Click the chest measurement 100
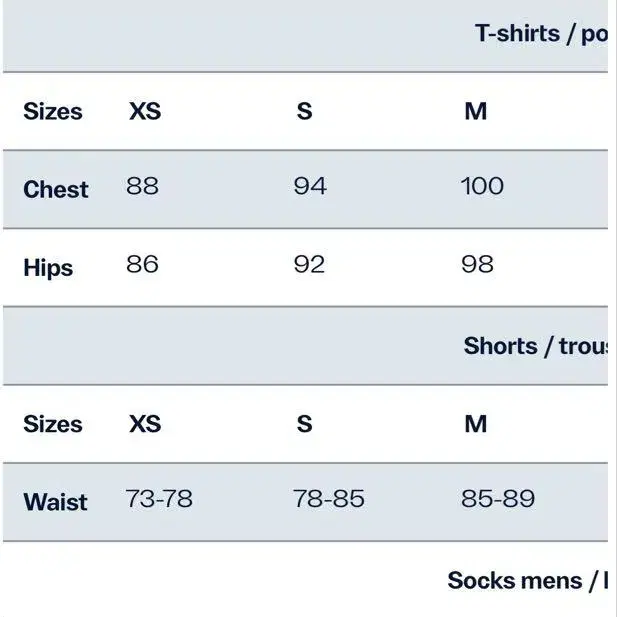This screenshot has height=617, width=617. pos(482,186)
